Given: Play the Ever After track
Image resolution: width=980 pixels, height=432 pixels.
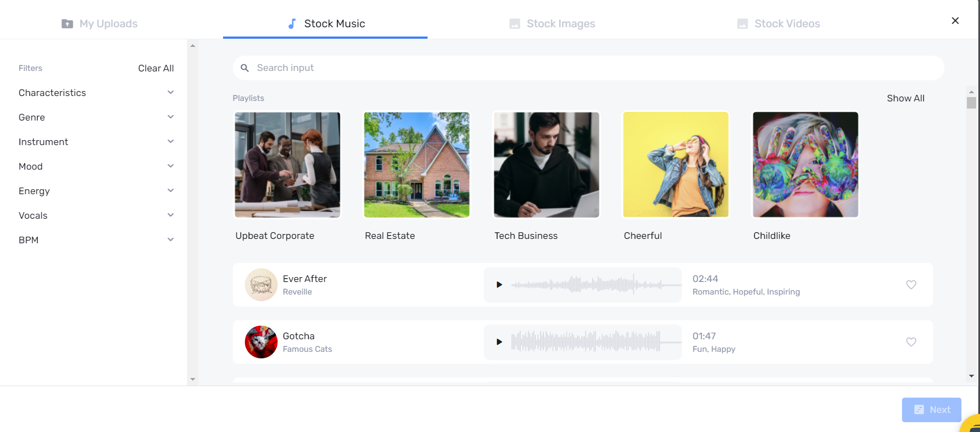Looking at the screenshot, I should coord(499,285).
